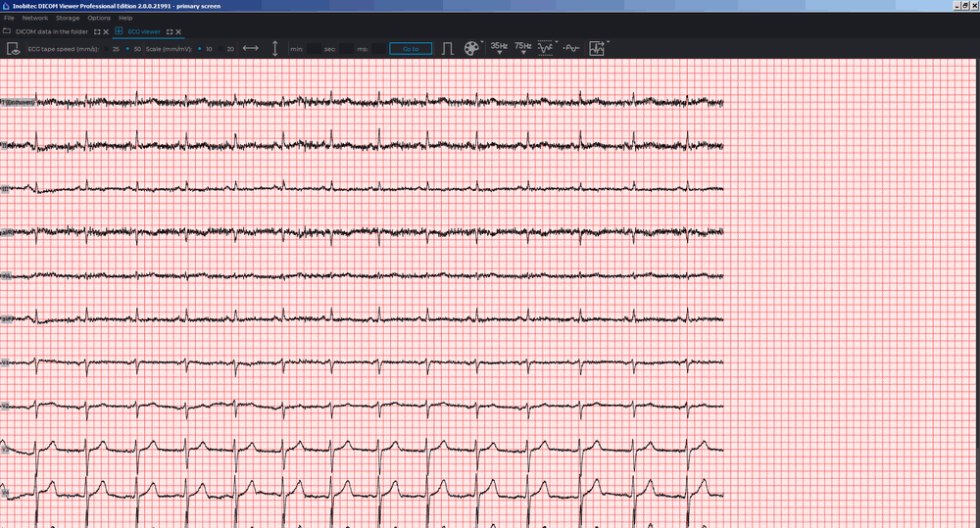980x528 pixels.
Task: Maximize the ECG viewer tab panel
Action: 170,32
